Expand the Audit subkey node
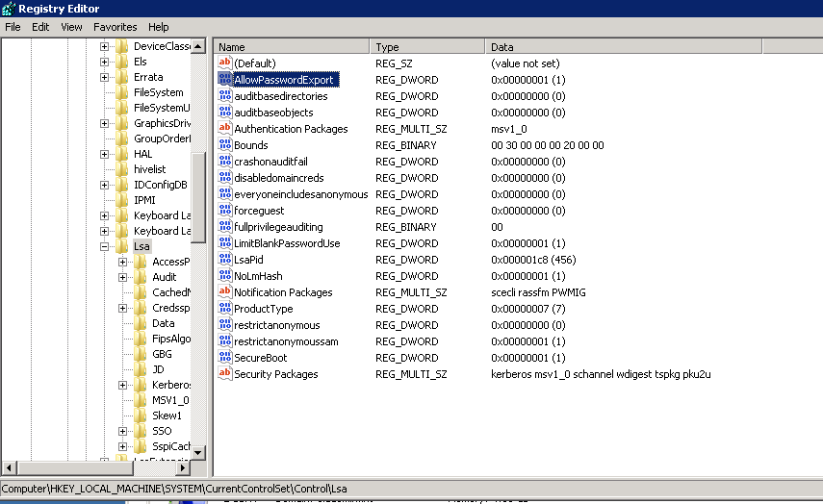This screenshot has width=823, height=504. (x=123, y=277)
